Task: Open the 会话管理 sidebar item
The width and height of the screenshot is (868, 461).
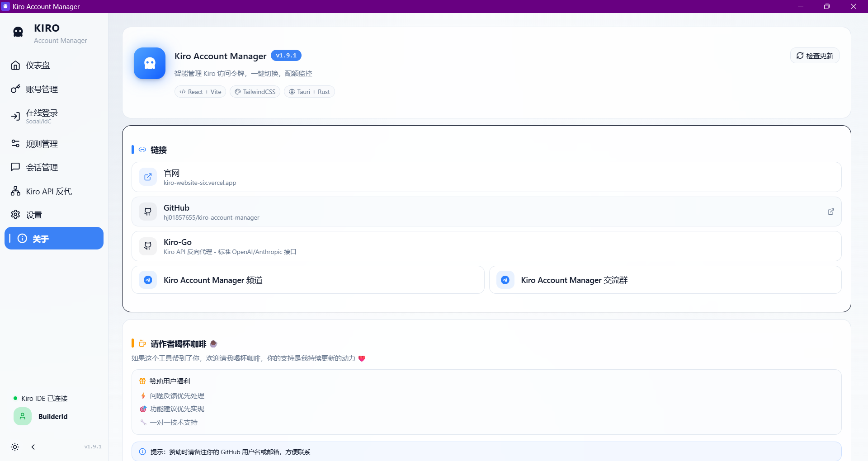Action: [54, 167]
